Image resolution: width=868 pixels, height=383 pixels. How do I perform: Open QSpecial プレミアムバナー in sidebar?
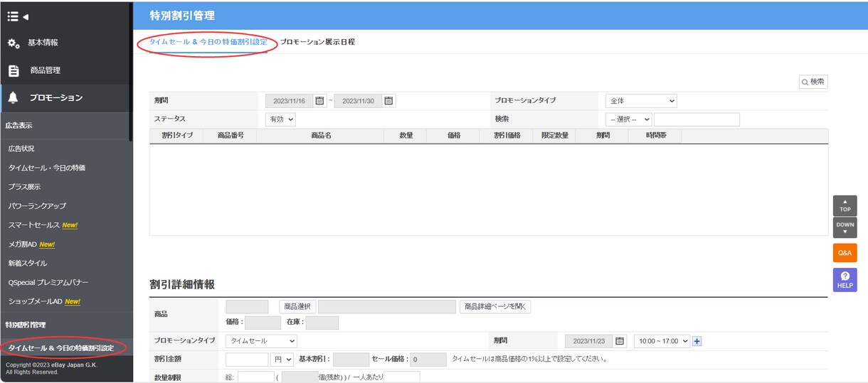tap(48, 282)
